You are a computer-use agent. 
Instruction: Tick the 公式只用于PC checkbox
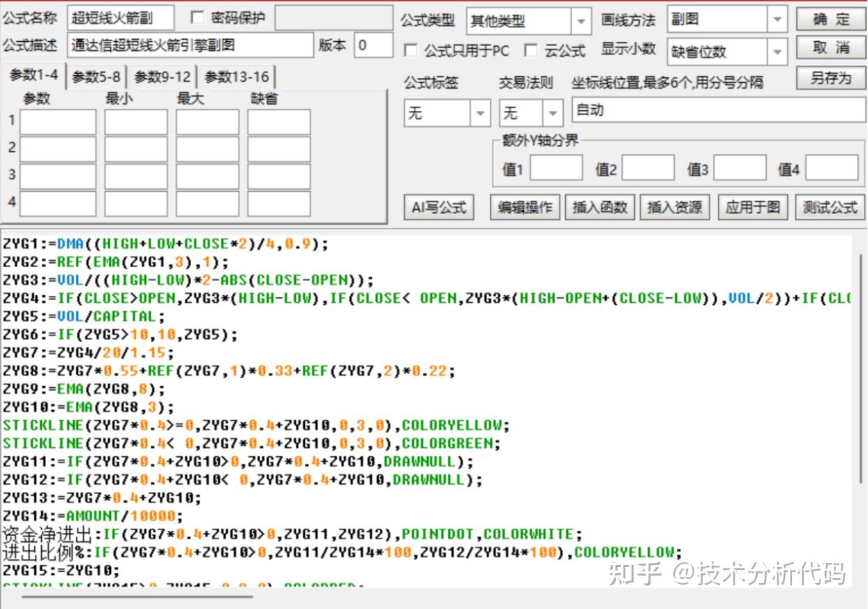pyautogui.click(x=411, y=50)
